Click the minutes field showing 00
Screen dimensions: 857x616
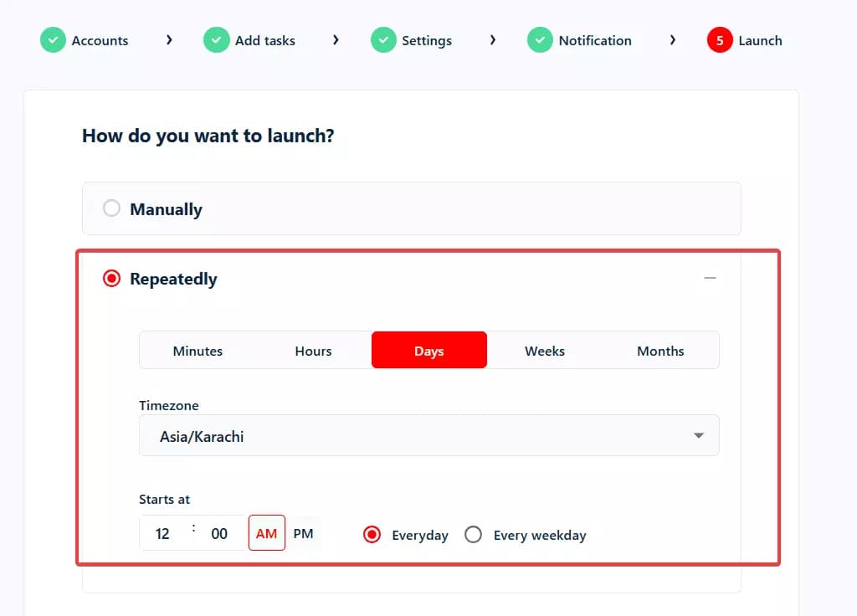pyautogui.click(x=219, y=533)
